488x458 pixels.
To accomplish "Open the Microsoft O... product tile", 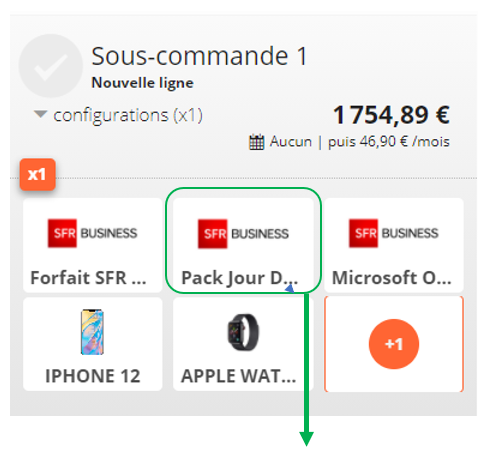I will 394,245.
